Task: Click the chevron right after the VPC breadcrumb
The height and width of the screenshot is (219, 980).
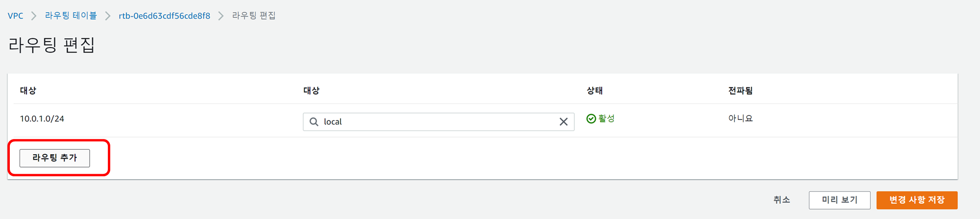Action: click(x=34, y=16)
